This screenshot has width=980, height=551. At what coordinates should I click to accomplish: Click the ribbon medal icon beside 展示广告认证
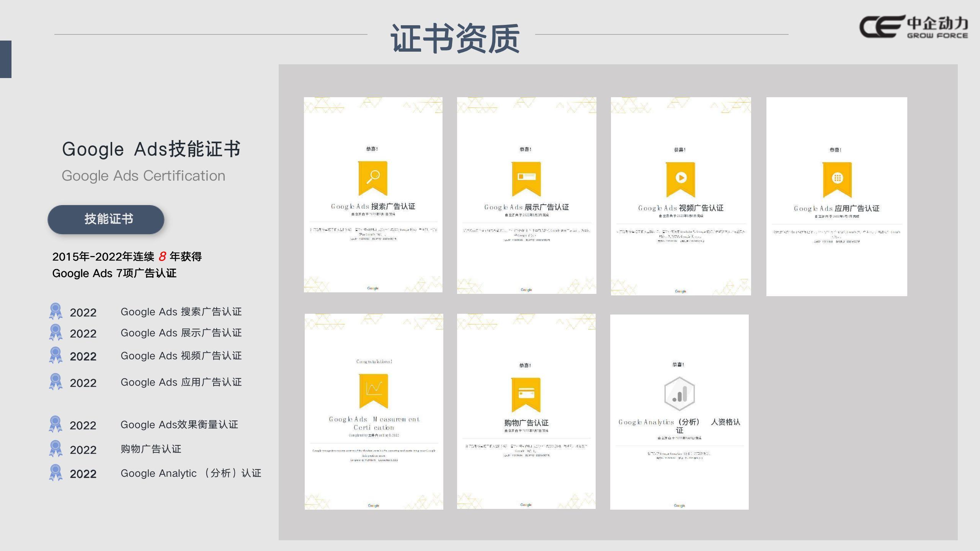click(x=56, y=333)
